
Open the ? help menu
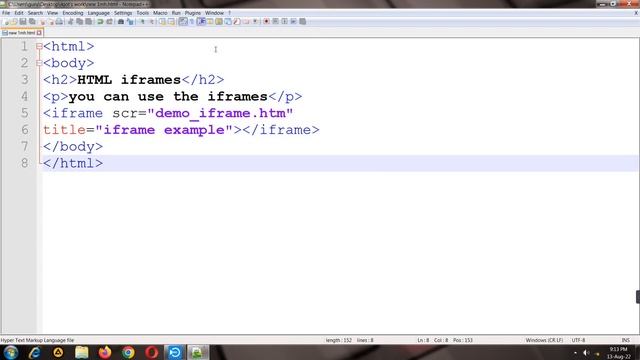[x=229, y=13]
